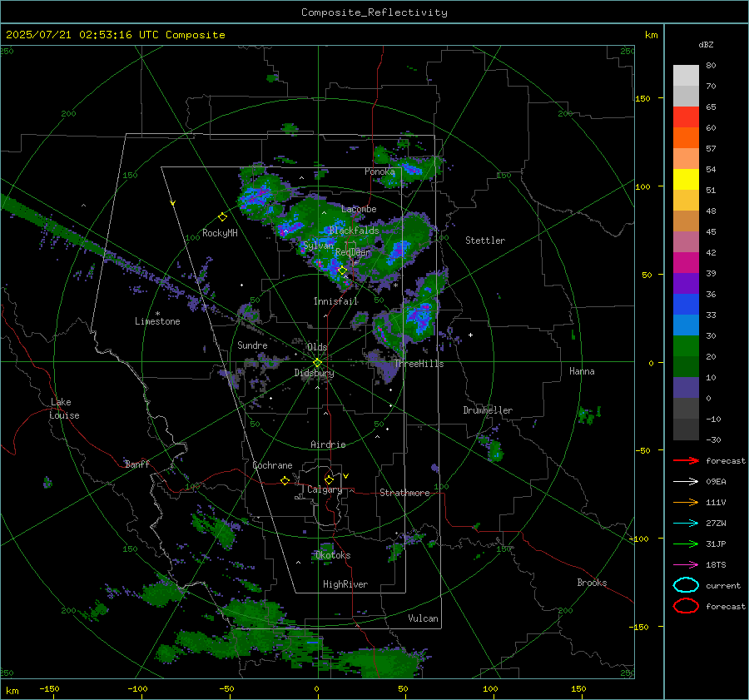Click the HighRiver city label
Viewport: 749px width, 700px height.
[x=345, y=584]
